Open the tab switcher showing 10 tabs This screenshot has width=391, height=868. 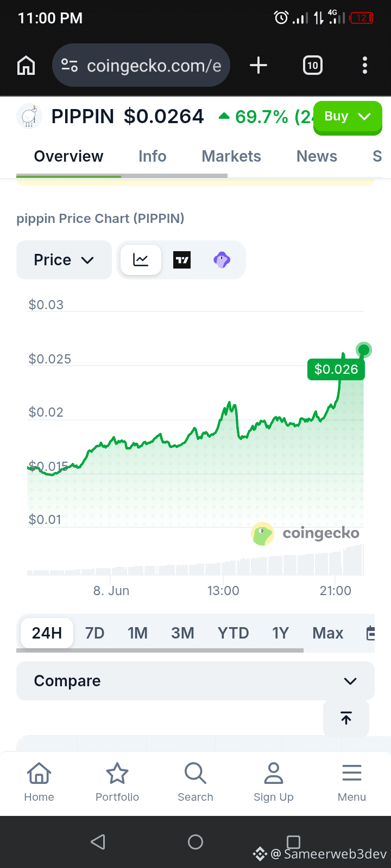[x=313, y=66]
